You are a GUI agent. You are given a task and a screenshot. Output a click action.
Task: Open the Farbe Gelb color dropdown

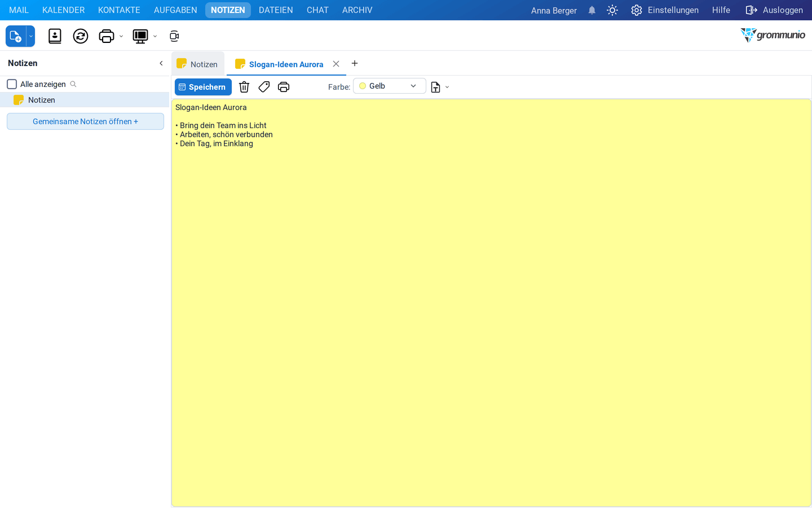[x=389, y=86]
